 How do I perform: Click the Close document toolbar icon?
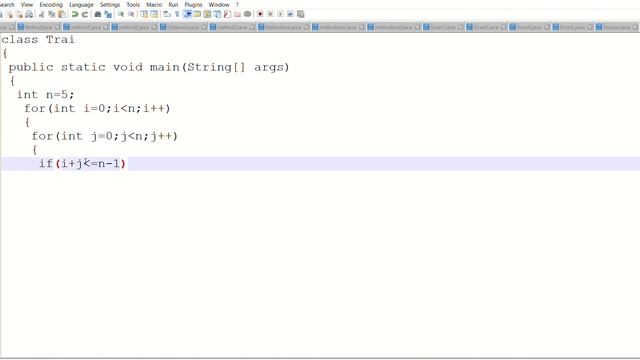[10, 14]
